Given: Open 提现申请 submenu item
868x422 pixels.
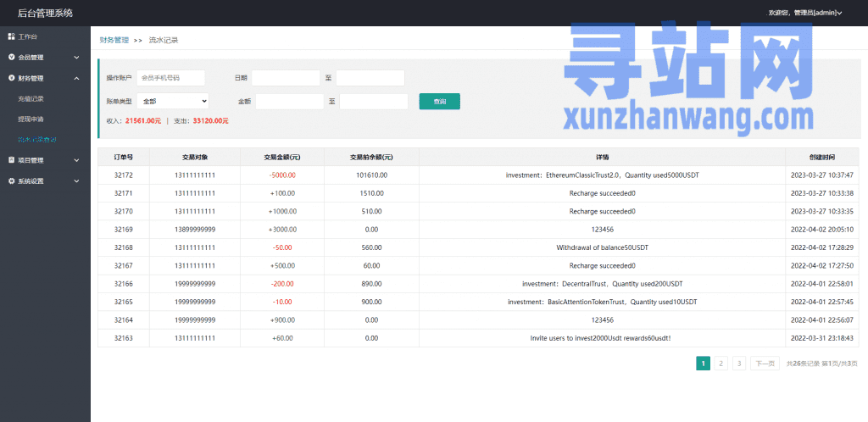Looking at the screenshot, I should [31, 119].
